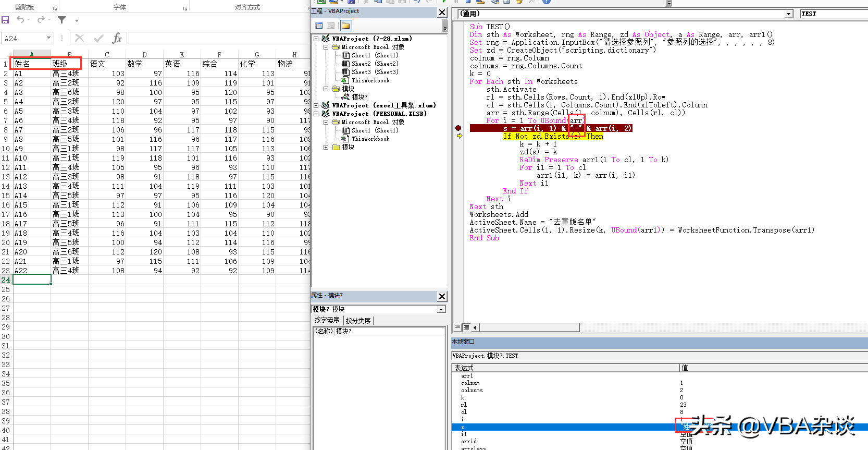Edit the (名称) property value 模块7
The width and height of the screenshot is (868, 450).
389,331
